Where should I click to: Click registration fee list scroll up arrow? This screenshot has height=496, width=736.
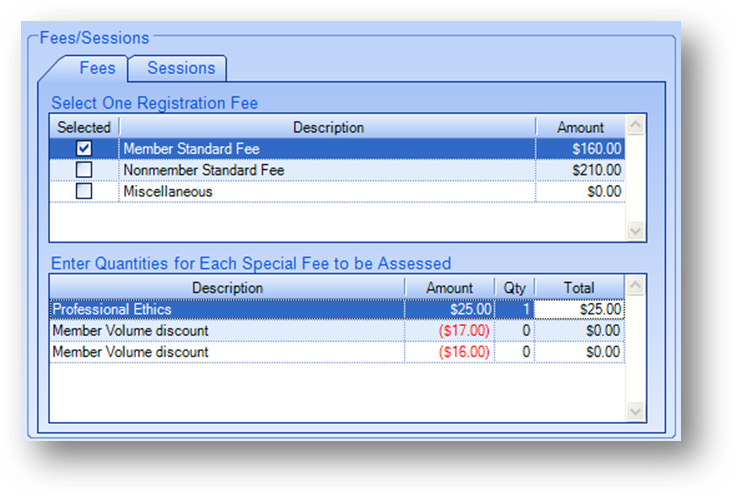point(635,125)
